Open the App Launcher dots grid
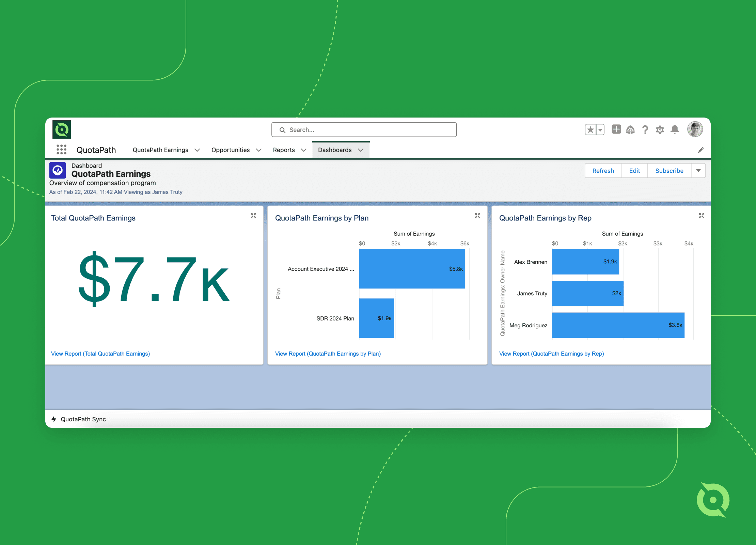Screen dimensions: 756x545 [61, 150]
